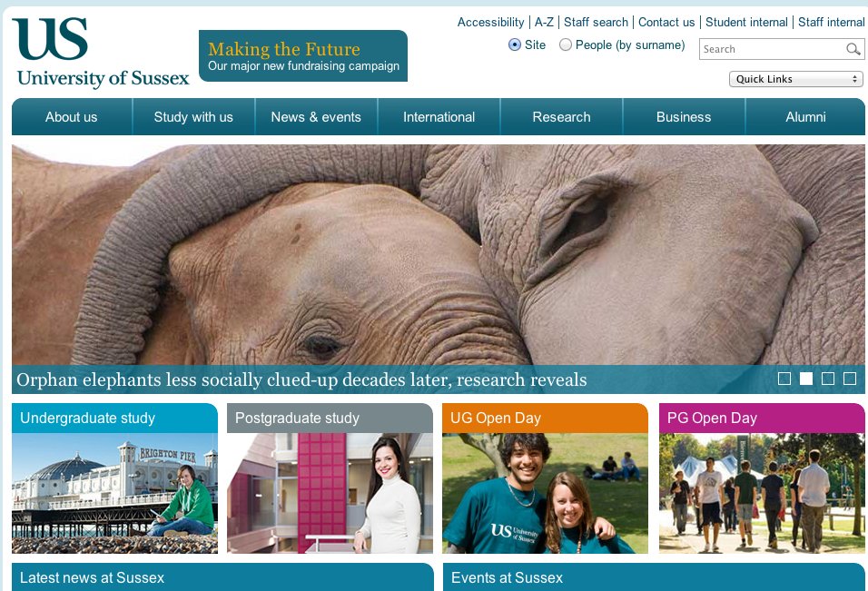
Task: Open the Alumni navigation item
Action: [x=805, y=117]
